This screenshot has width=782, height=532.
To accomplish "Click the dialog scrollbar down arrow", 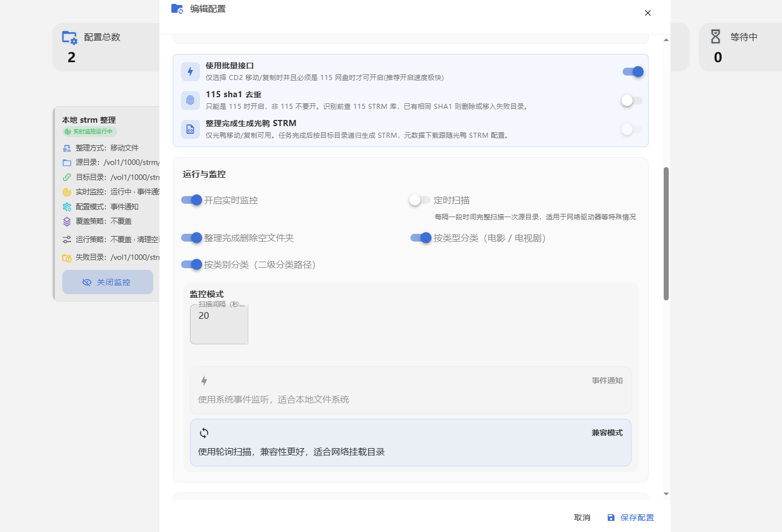I will pos(666,494).
